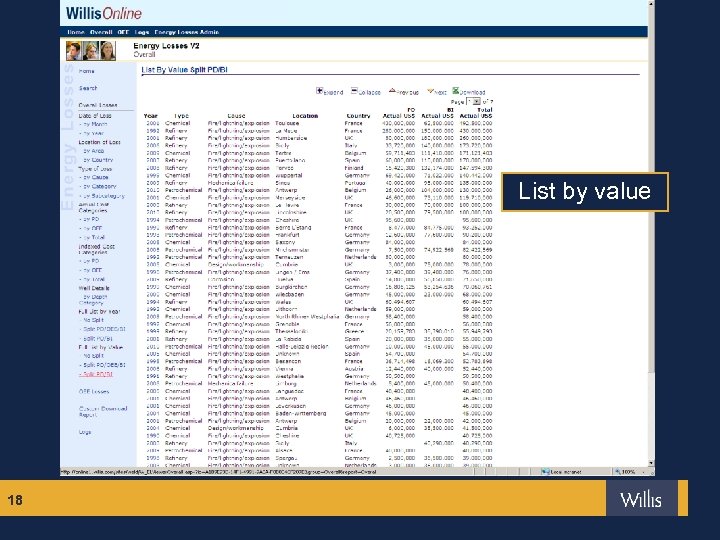Click the Total Actual US$ column header
The image size is (720, 540).
pos(476,113)
